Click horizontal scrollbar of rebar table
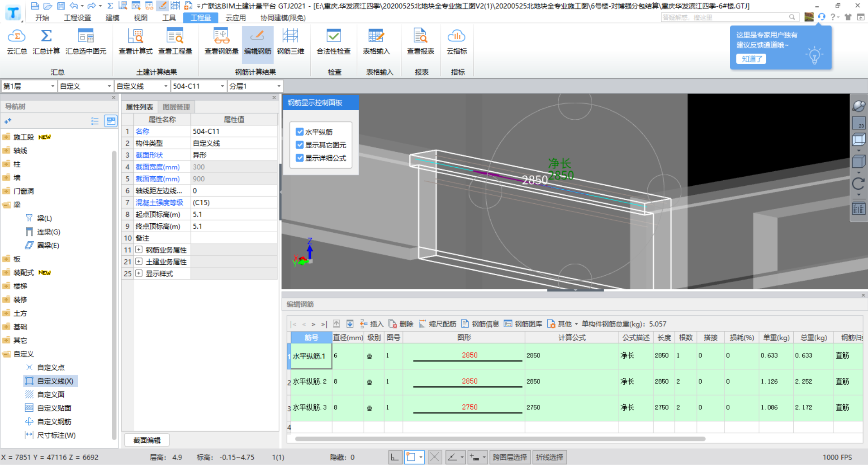This screenshot has height=465, width=868. click(x=500, y=439)
